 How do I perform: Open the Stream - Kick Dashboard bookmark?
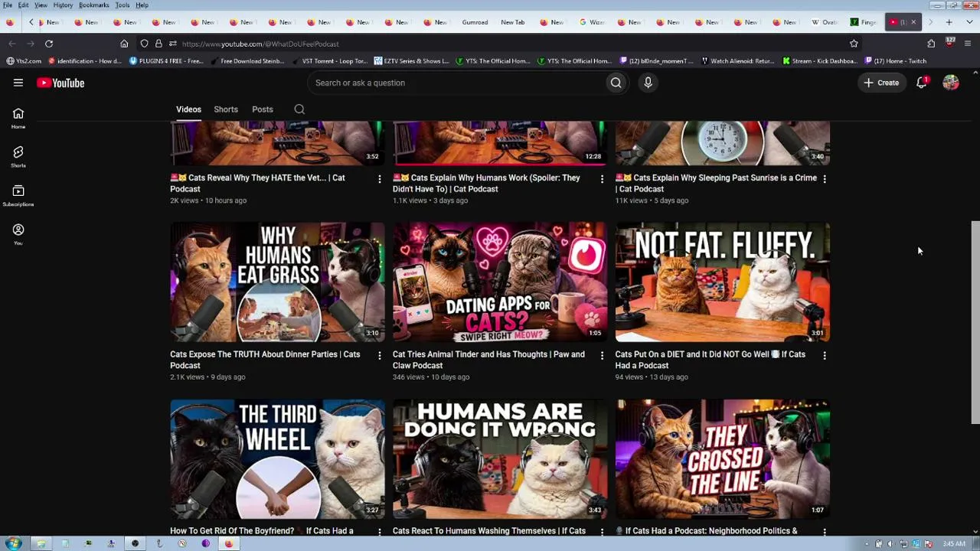click(x=820, y=61)
